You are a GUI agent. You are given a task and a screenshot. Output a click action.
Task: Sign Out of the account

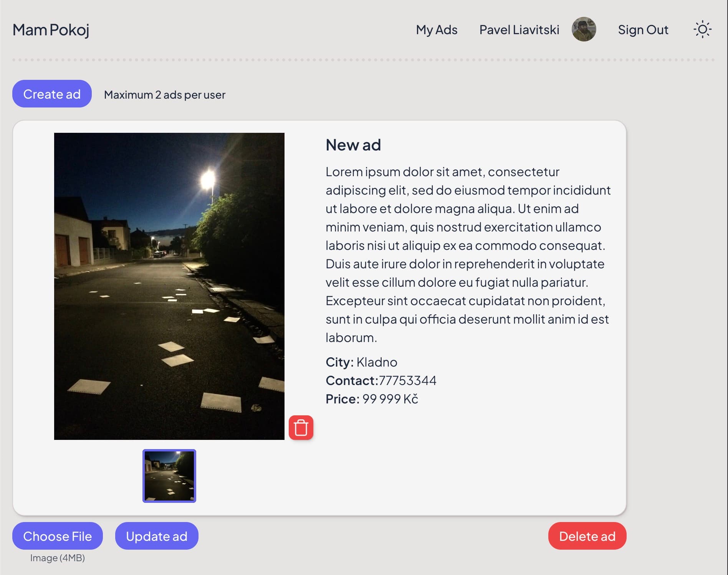tap(643, 30)
